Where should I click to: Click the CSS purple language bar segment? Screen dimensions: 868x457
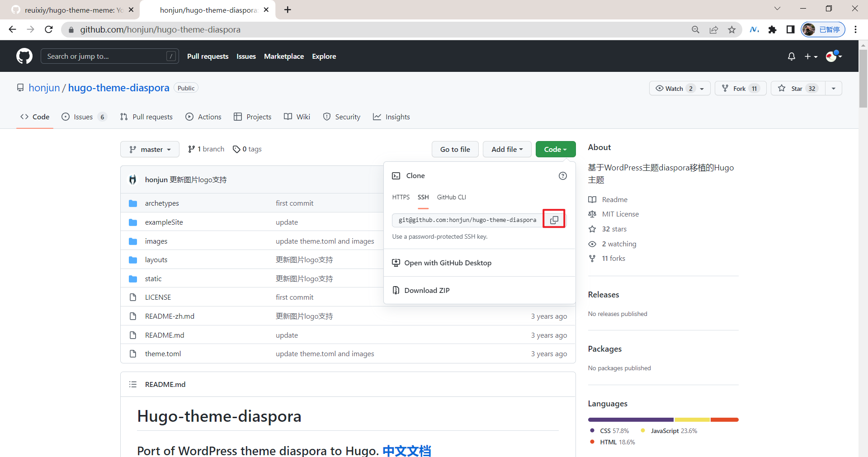(631, 420)
